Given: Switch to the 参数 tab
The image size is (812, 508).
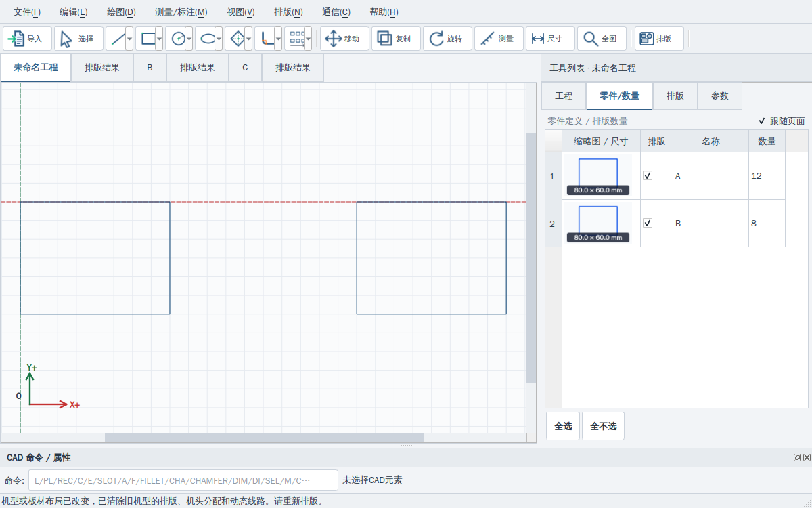Looking at the screenshot, I should point(720,96).
